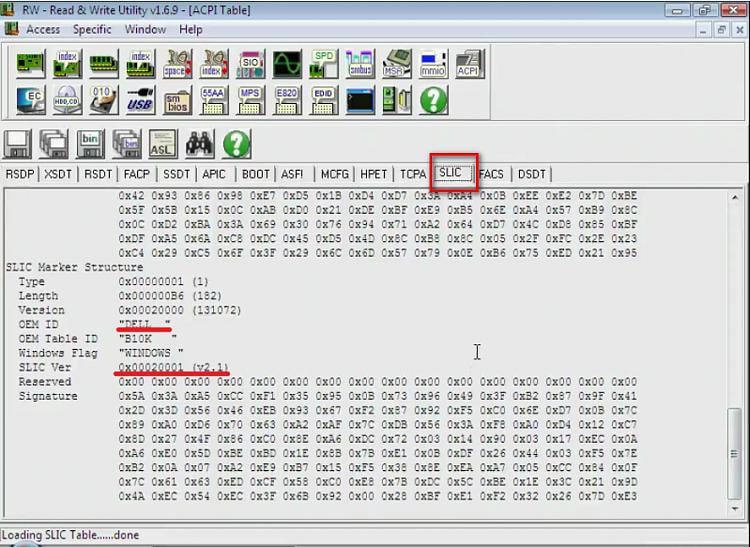Open the Help menu
Viewport: 750px width, 547px height.
point(191,30)
